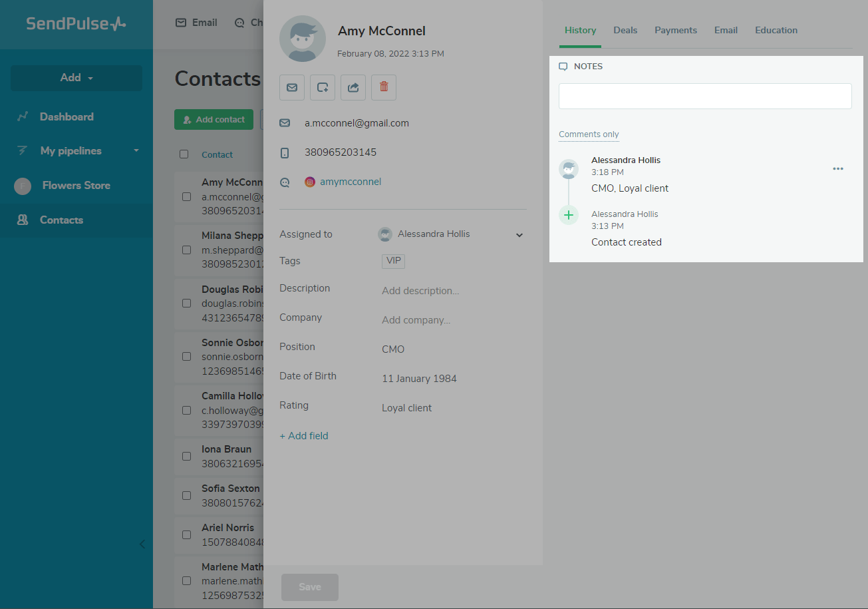Open the amymcconnel Instagram link
This screenshot has width=868, height=609.
pos(351,182)
